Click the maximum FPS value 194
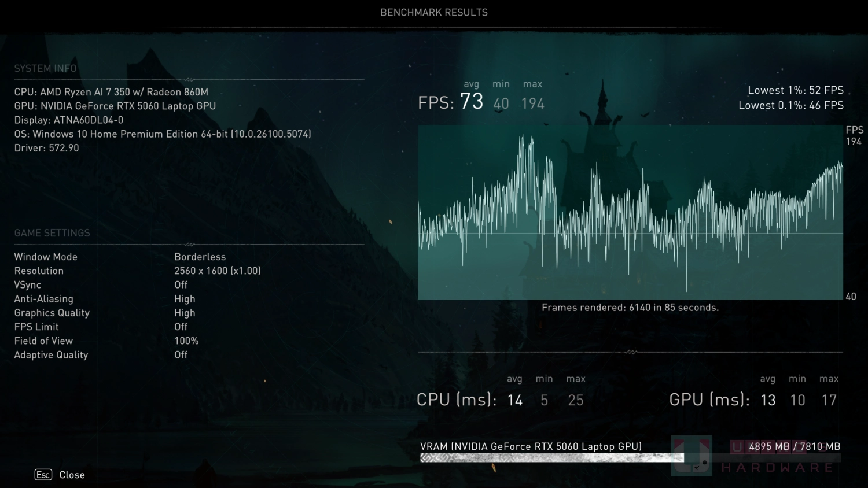Image resolution: width=868 pixels, height=488 pixels. [x=533, y=103]
